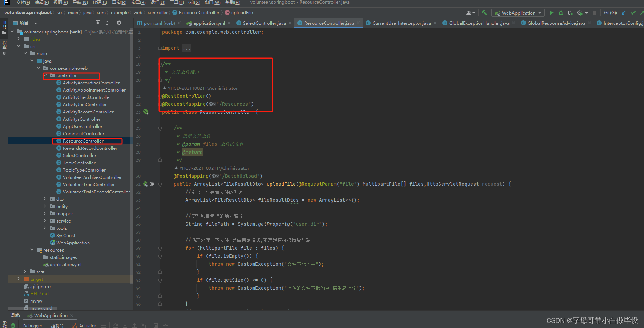Open project panel settings gear
The width and height of the screenshot is (644, 328).
pyautogui.click(x=119, y=23)
